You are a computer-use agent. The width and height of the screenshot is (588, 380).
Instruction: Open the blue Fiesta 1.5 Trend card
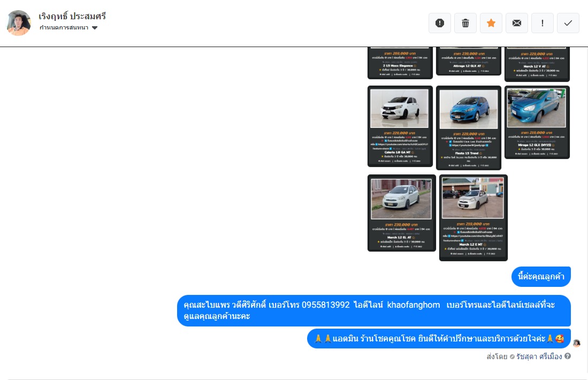[469, 128]
